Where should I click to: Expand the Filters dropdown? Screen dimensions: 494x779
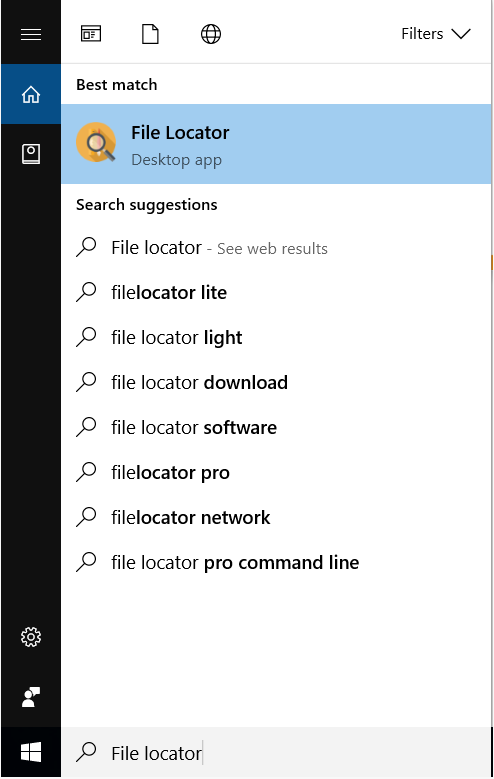435,34
